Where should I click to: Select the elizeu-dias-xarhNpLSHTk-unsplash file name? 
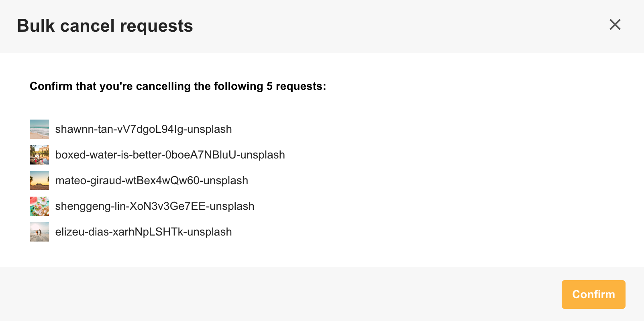point(144,232)
